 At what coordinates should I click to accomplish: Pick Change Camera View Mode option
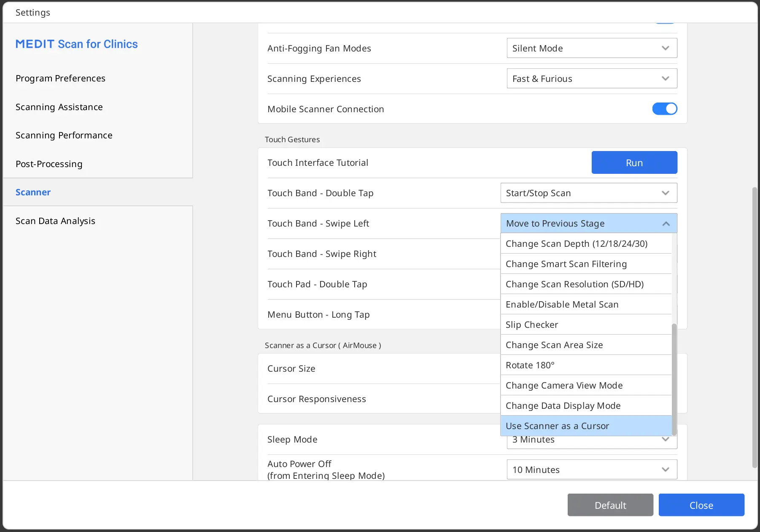586,385
